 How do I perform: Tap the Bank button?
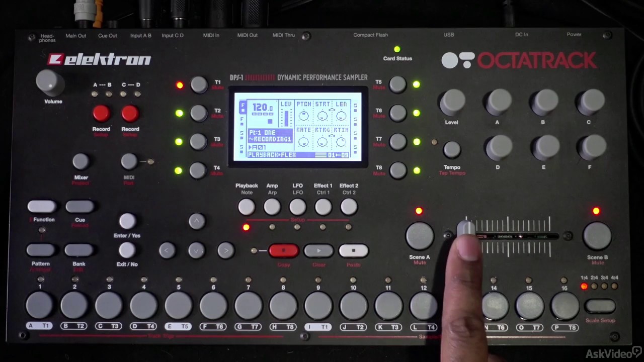(x=79, y=250)
